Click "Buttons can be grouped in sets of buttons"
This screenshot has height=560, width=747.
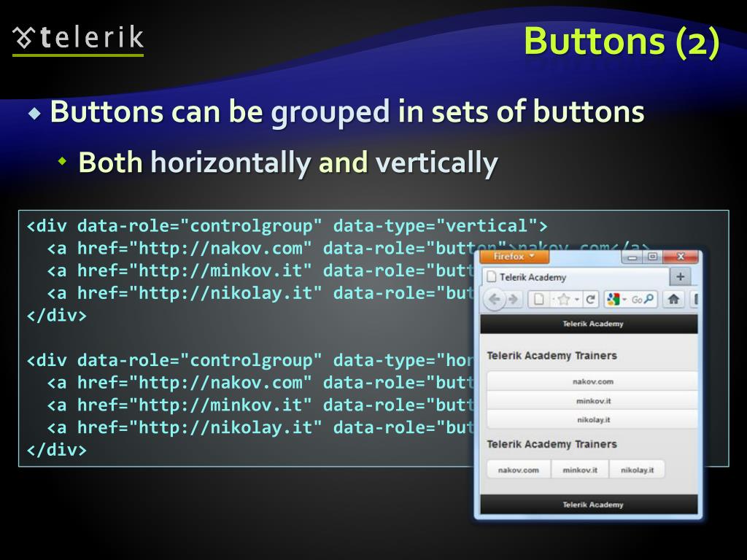[347, 112]
